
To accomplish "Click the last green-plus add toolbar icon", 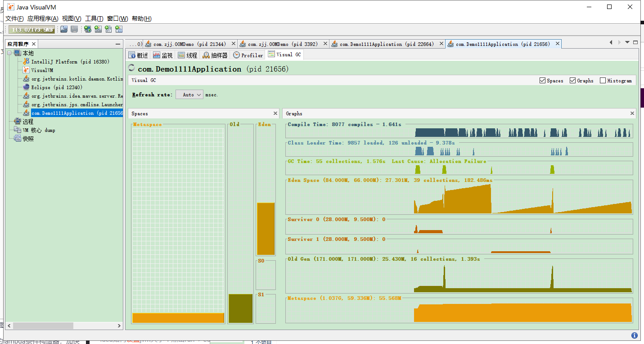I will (x=119, y=29).
